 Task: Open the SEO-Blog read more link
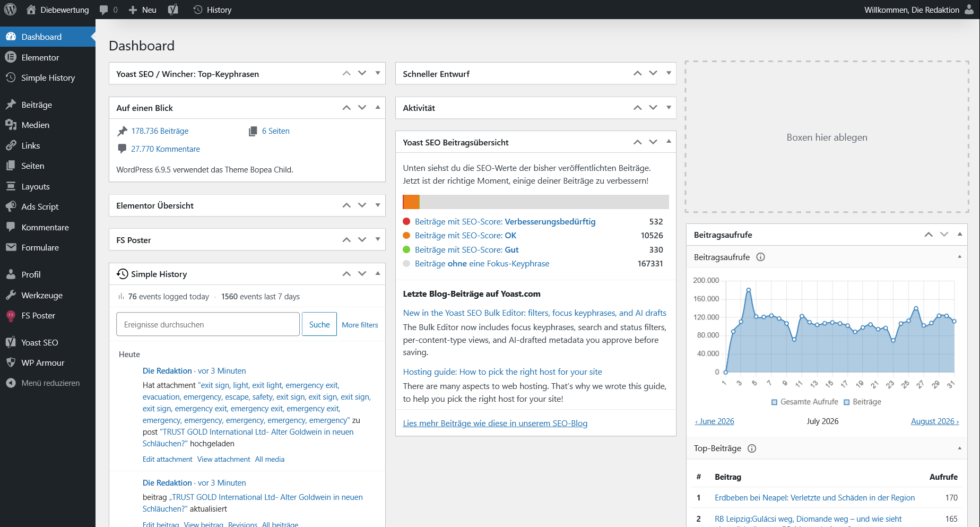[x=495, y=424]
